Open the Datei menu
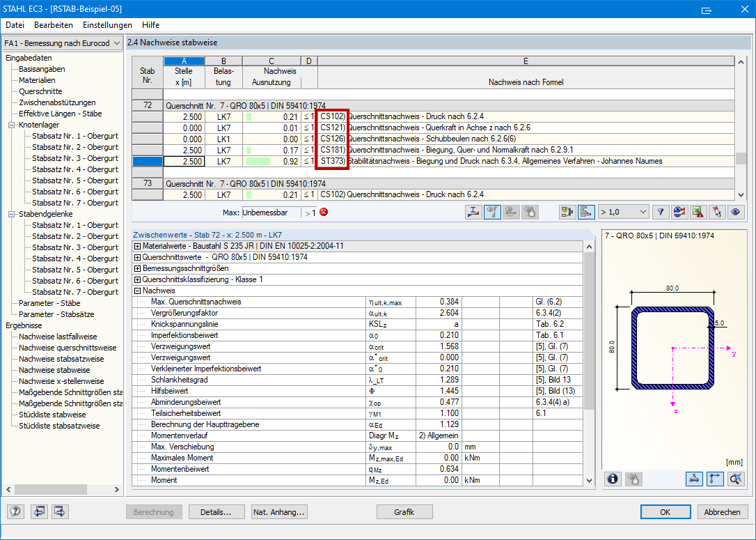Screen dimensions: 756x540 tap(15, 25)
